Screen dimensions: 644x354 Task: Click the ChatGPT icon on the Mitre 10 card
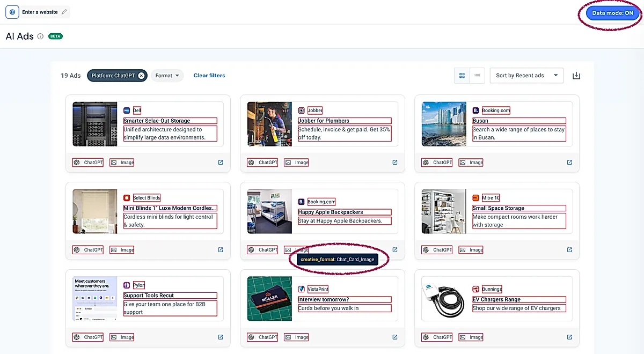tap(426, 250)
